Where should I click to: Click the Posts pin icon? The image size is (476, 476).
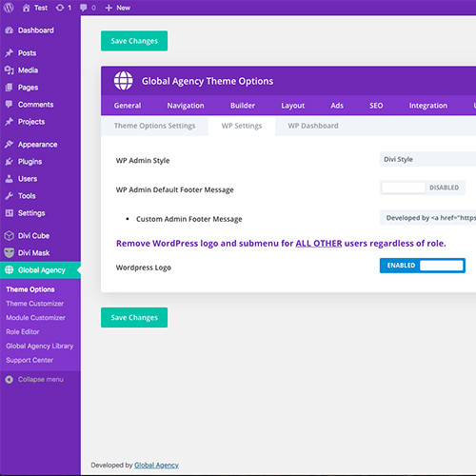click(x=10, y=53)
